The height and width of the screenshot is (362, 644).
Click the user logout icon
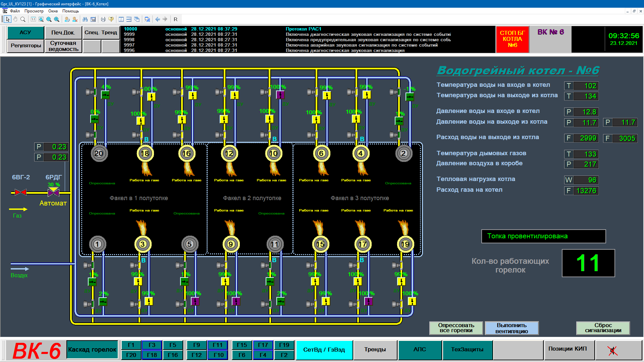click(x=75, y=19)
